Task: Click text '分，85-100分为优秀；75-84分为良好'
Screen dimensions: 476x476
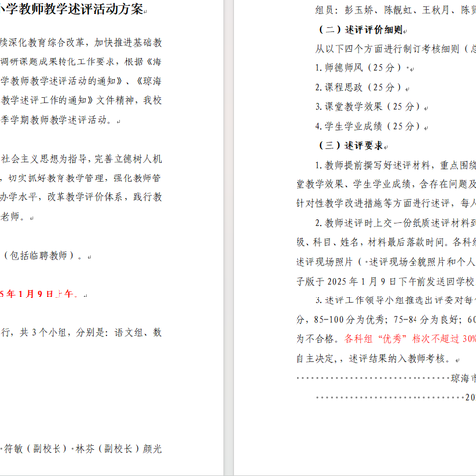Action: pyautogui.click(x=379, y=319)
